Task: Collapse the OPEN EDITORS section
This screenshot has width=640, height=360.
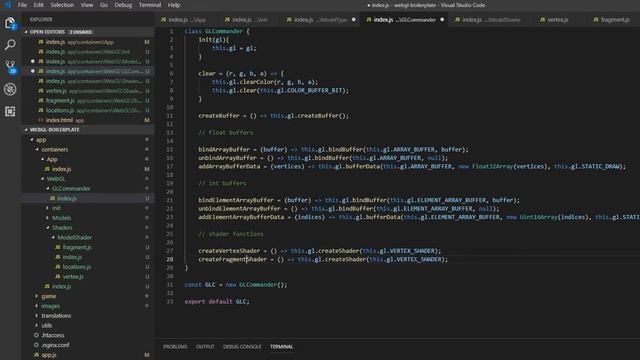Action: (26, 32)
